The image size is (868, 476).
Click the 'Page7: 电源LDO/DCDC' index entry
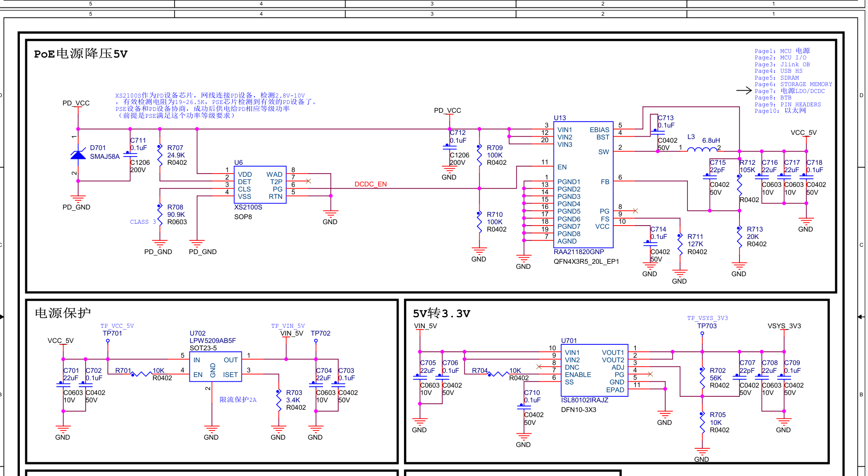790,91
